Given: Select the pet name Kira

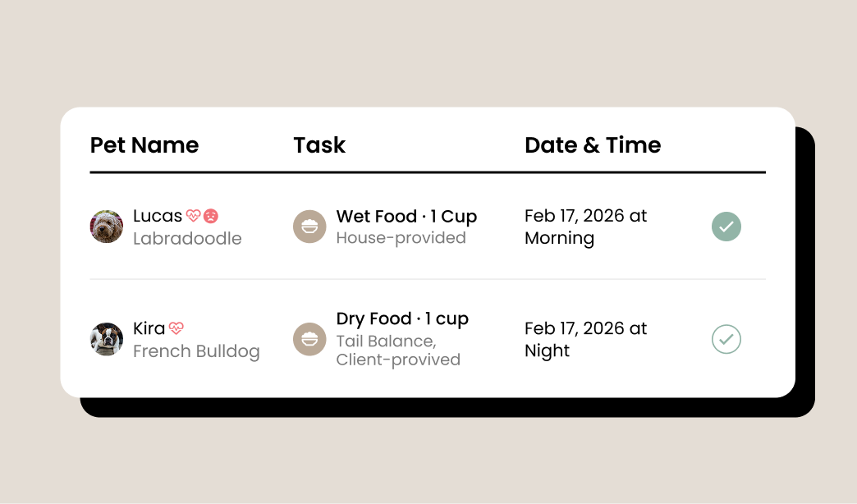Looking at the screenshot, I should pos(149,328).
